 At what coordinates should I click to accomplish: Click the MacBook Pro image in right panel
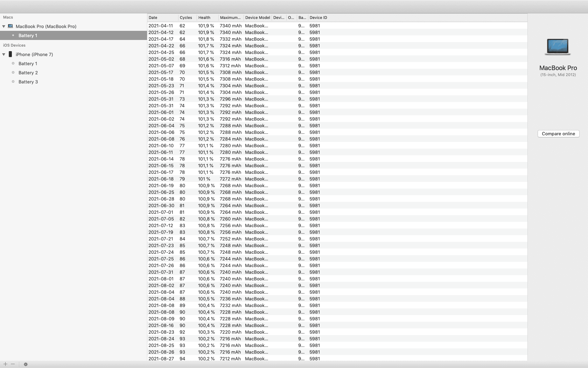[x=558, y=47]
